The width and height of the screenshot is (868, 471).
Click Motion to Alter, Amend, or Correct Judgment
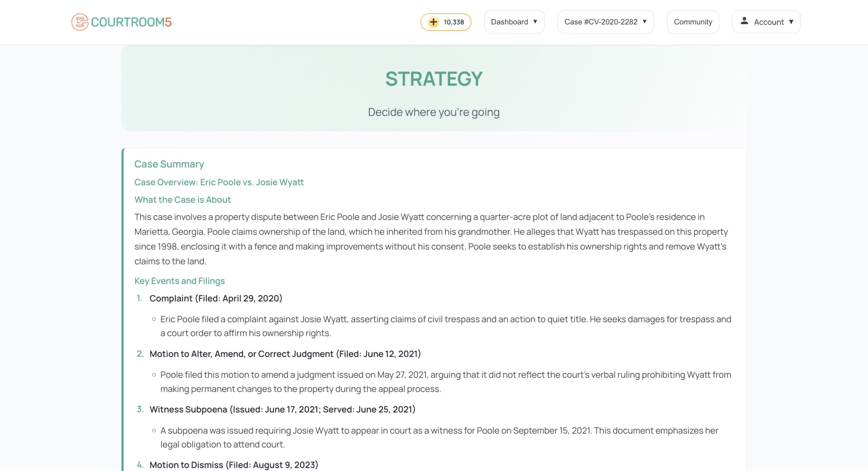coord(285,354)
